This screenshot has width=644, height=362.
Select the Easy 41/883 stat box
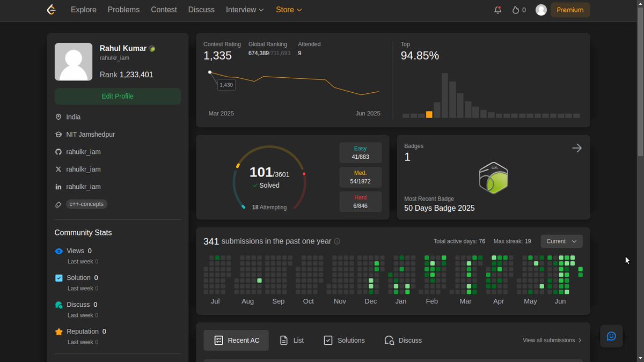pyautogui.click(x=360, y=153)
